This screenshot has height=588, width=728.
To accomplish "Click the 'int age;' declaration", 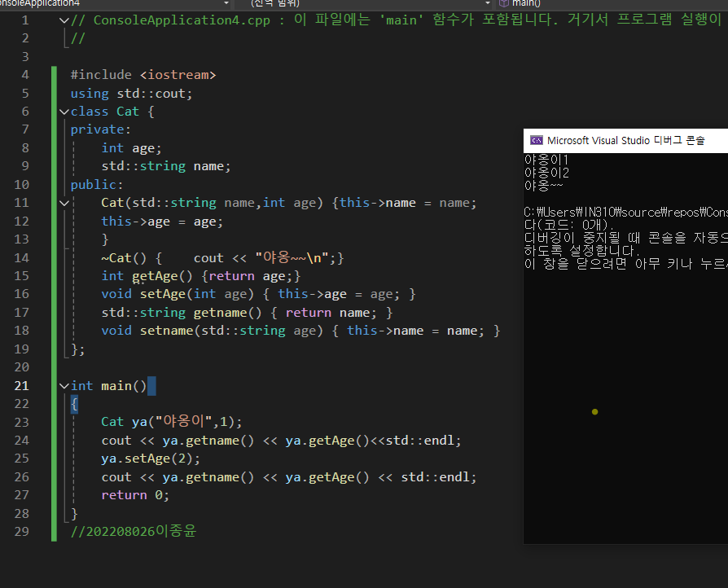I will pyautogui.click(x=131, y=148).
